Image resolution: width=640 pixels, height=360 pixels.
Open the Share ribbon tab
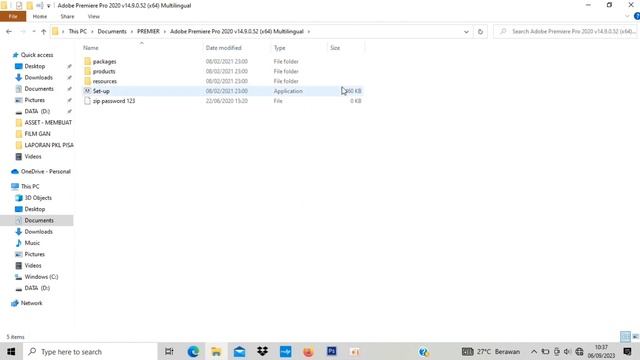pyautogui.click(x=67, y=16)
